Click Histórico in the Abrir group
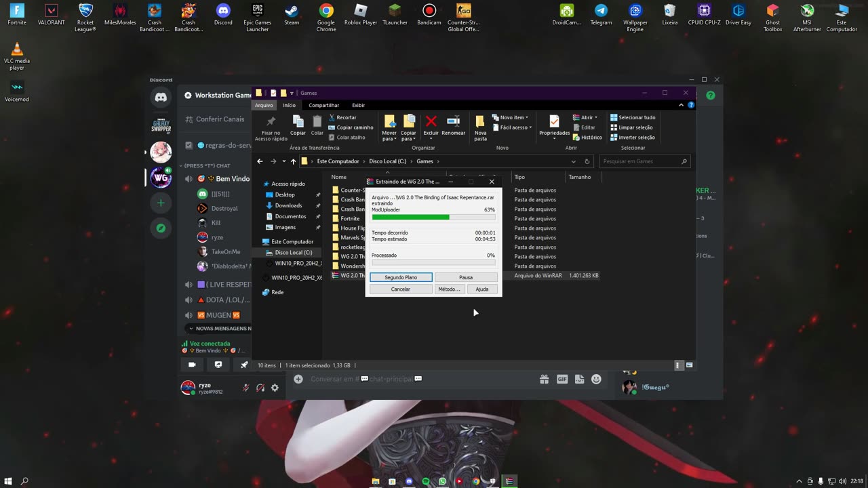This screenshot has height=488, width=868. click(587, 138)
